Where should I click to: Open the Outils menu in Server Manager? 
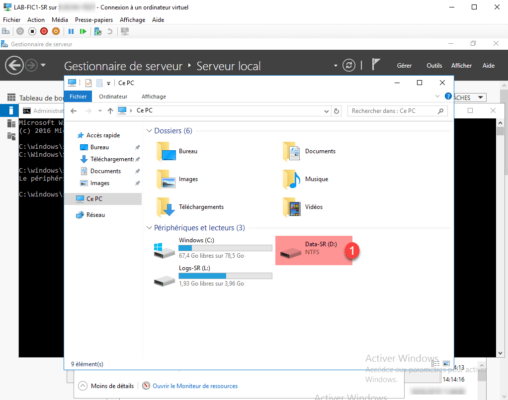tap(434, 66)
